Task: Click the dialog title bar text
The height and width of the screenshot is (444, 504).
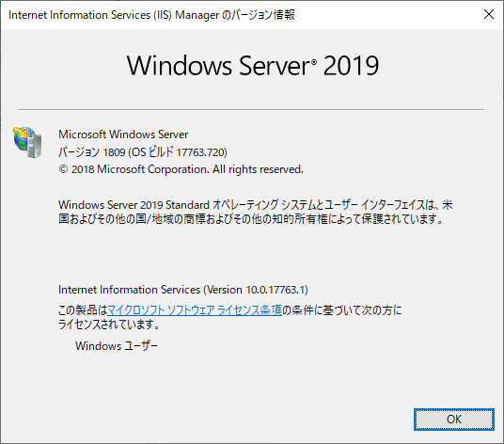Action: pos(151,15)
